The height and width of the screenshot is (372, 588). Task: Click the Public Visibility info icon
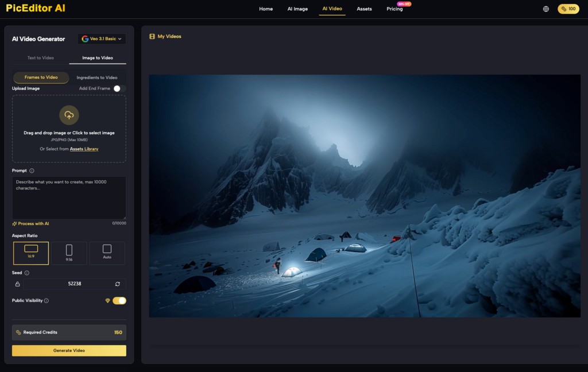[47, 301]
